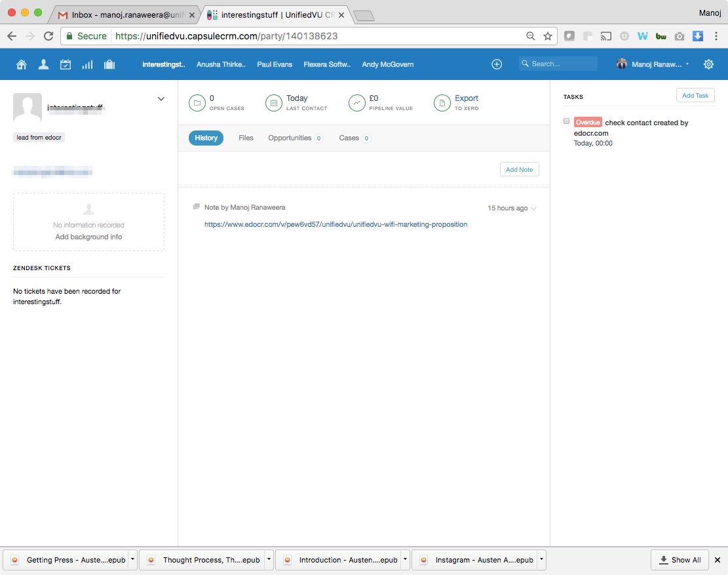This screenshot has height=575, width=728.
Task: Select the History tab
Action: coord(206,138)
